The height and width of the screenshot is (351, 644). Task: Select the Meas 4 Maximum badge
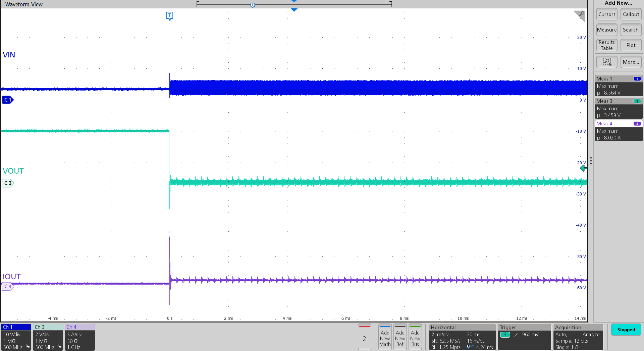[x=619, y=131]
